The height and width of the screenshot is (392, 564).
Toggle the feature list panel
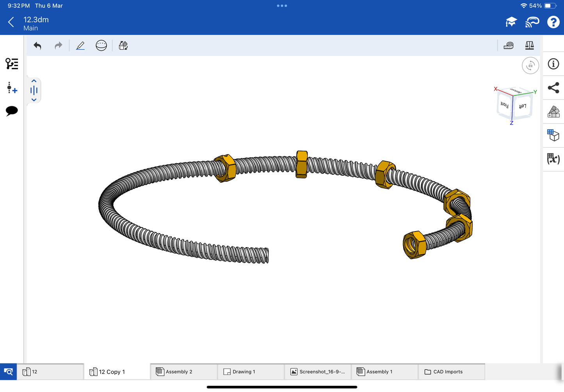12,64
